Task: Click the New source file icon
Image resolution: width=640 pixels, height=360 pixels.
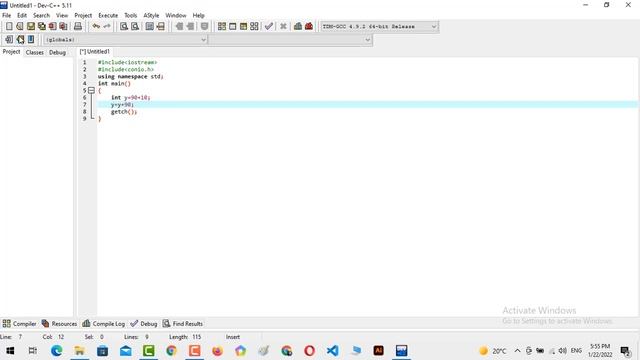Action: coord(9,27)
